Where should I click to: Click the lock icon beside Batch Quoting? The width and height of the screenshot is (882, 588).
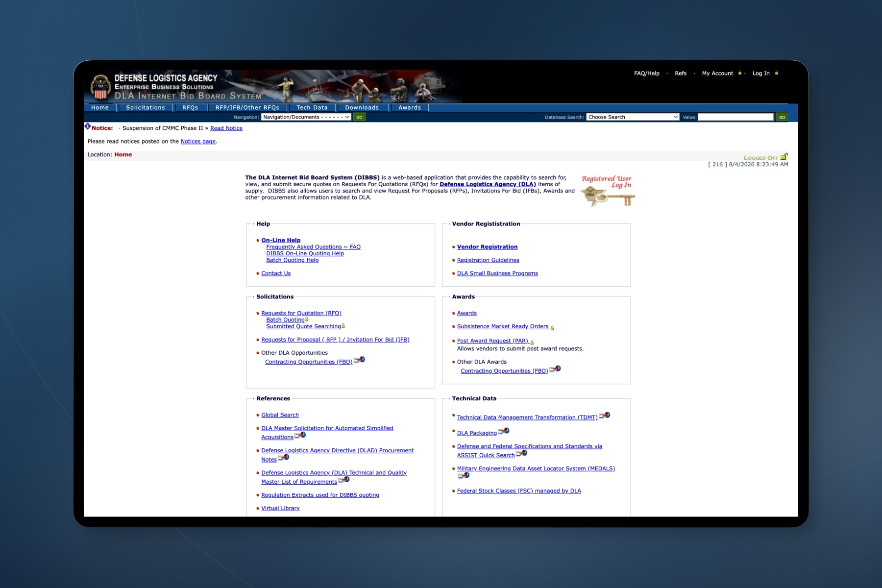coord(307,319)
